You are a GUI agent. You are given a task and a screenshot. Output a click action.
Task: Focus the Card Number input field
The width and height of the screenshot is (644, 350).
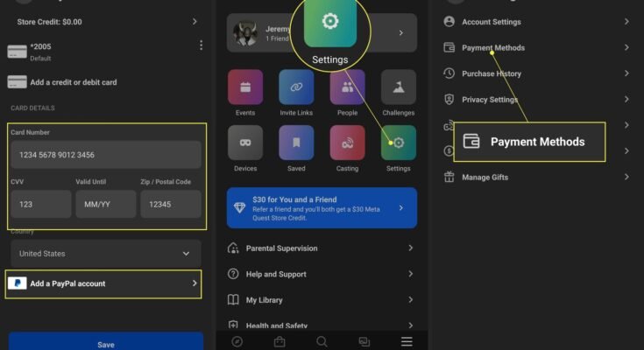pos(106,155)
